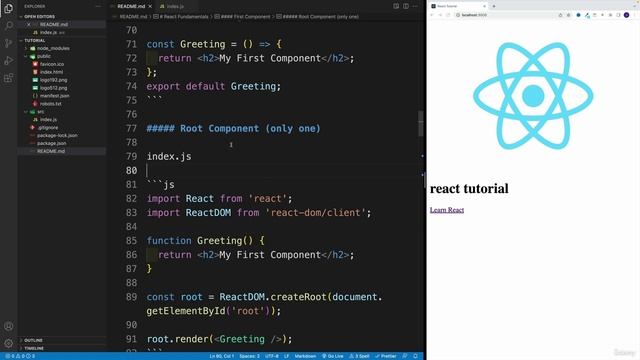Screen dimensions: 640x360
Task: Expand the Timeline section
Action: click(x=34, y=348)
